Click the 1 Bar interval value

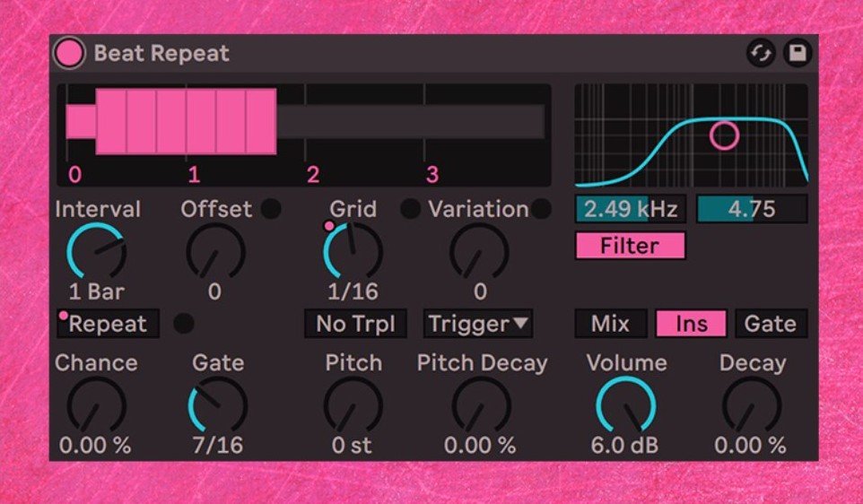pos(96,291)
